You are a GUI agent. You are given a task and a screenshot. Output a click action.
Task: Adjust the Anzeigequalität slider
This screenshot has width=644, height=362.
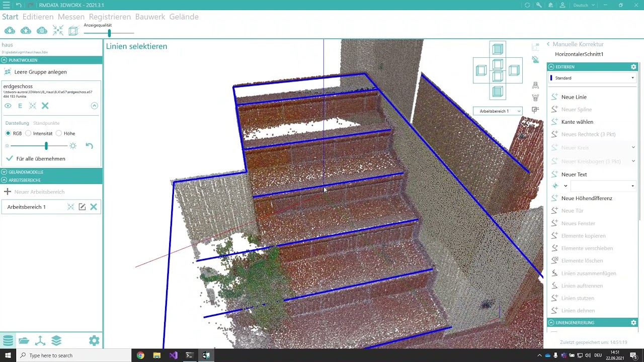[109, 33]
